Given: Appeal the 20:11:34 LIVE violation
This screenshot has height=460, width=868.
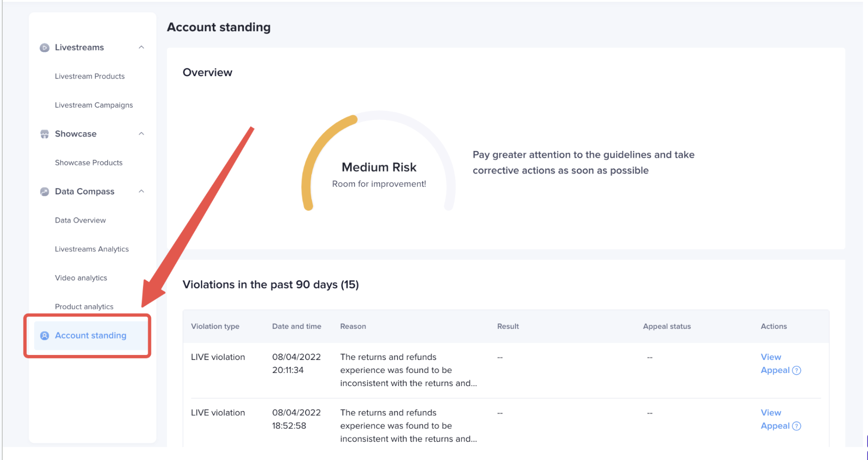Looking at the screenshot, I should 775,371.
